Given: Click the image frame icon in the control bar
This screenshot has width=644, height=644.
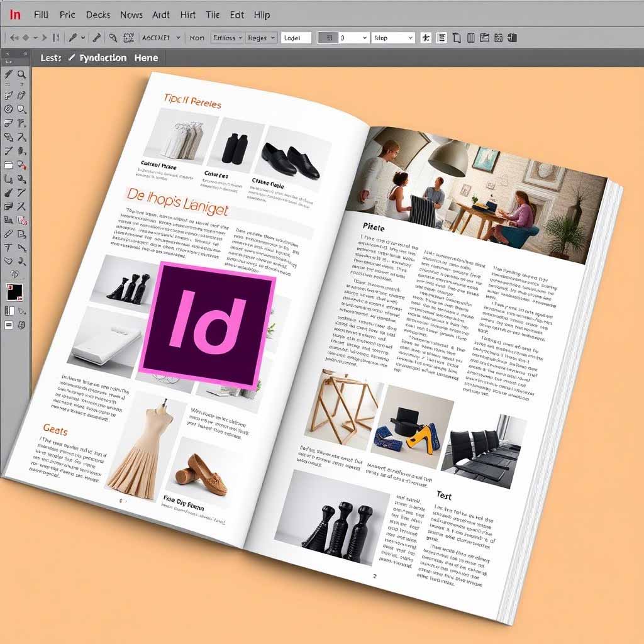Looking at the screenshot, I should (x=499, y=38).
